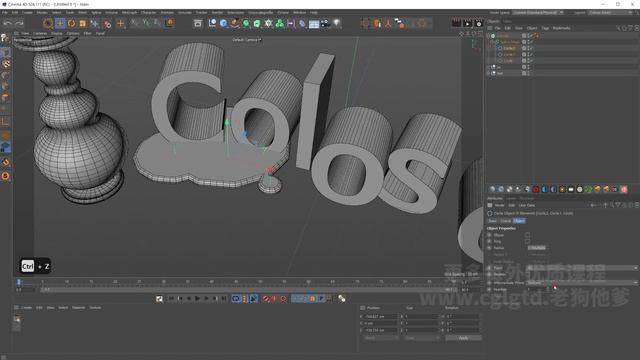Collapse the top object in the Object Manager

(x=488, y=36)
